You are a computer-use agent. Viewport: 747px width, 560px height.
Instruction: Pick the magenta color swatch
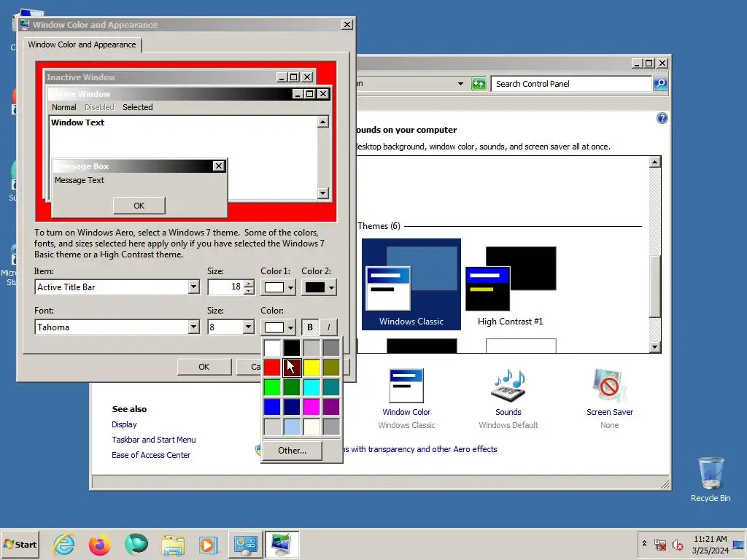(x=311, y=407)
